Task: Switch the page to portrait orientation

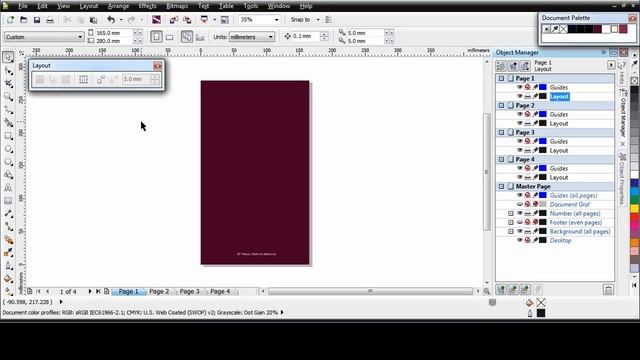Action: coord(156,37)
